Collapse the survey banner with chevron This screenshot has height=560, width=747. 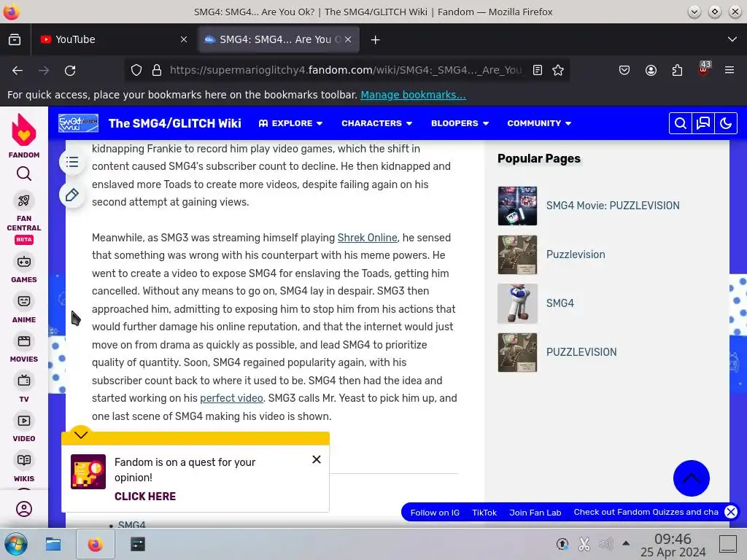[81, 435]
